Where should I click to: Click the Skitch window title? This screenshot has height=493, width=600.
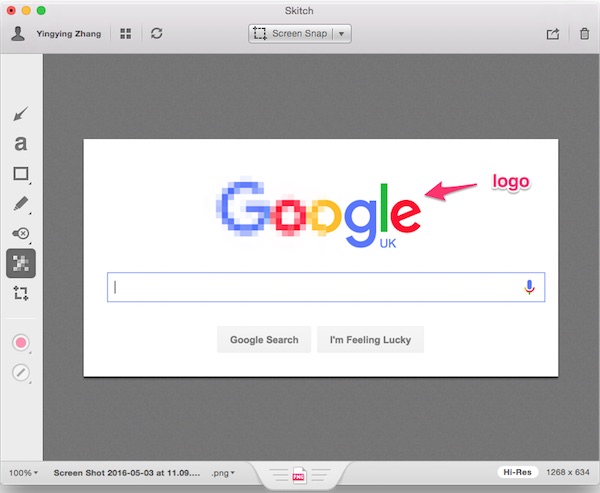coord(299,11)
